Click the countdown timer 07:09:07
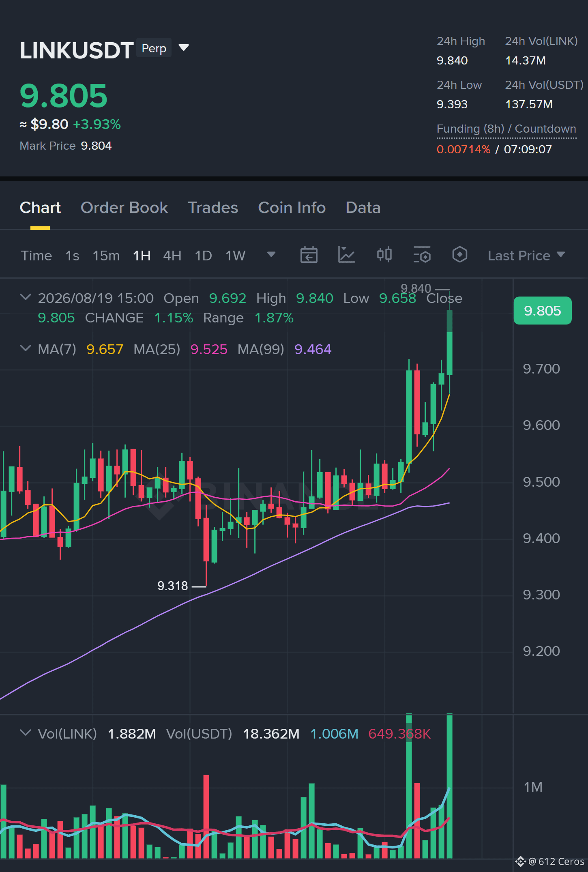 pos(528,149)
